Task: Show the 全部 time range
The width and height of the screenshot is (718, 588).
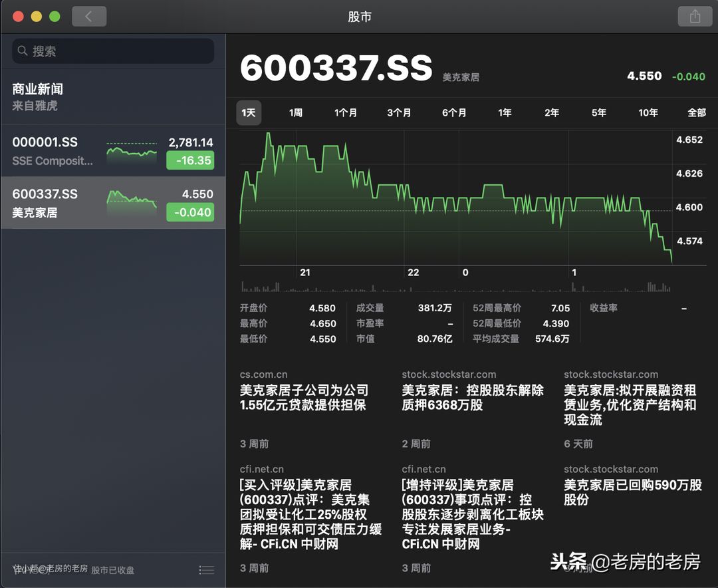Action: pos(696,112)
